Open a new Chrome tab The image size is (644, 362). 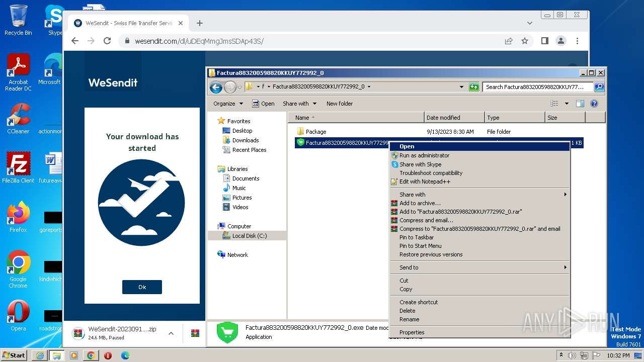pos(200,23)
